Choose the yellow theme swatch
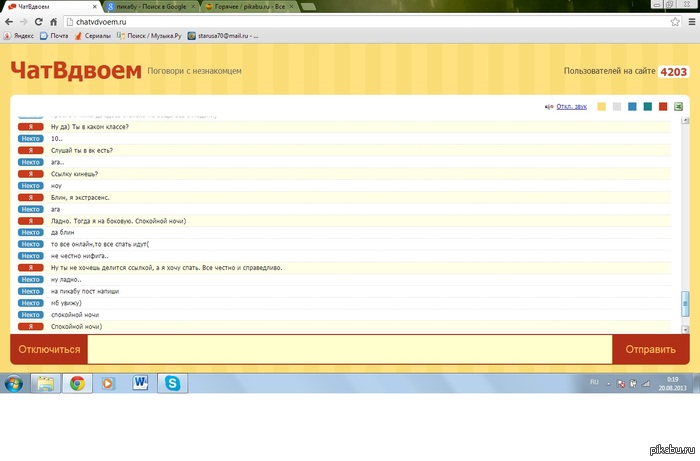Image resolution: width=700 pixels, height=461 pixels. (602, 107)
